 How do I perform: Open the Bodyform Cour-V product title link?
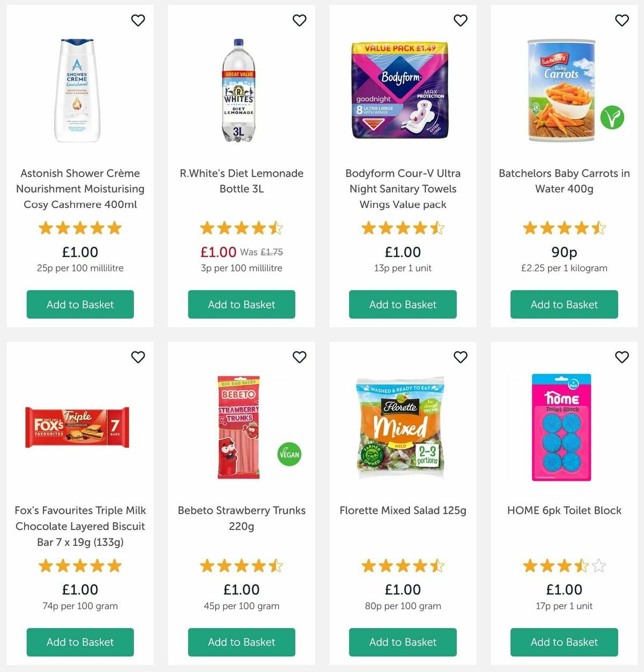[402, 189]
